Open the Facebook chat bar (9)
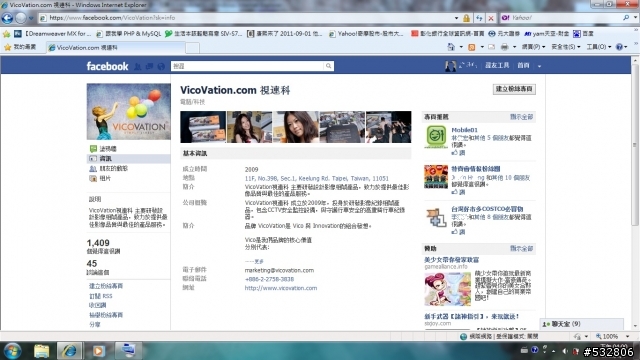Image resolution: width=640 pixels, height=360 pixels. 582,324
